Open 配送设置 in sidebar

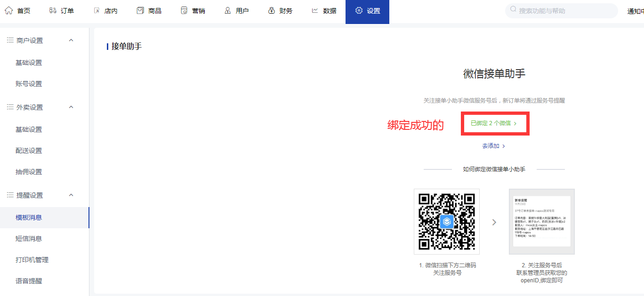29,151
